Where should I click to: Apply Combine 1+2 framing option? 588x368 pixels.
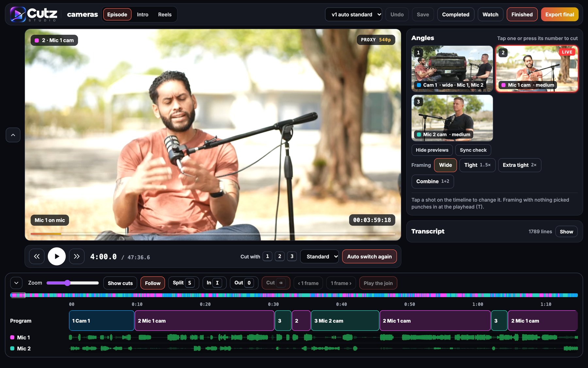433,182
